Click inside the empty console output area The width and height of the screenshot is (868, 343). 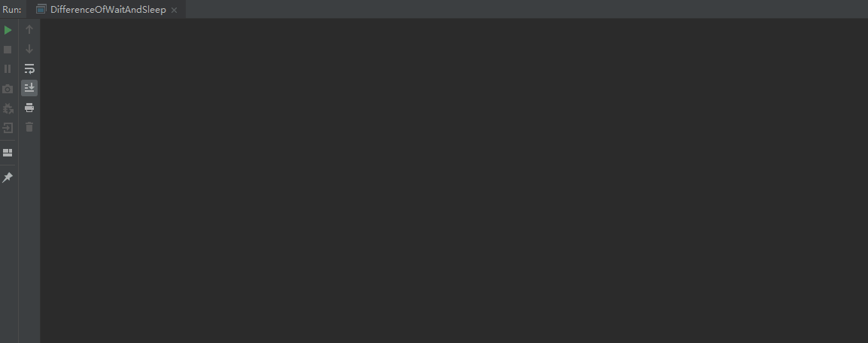454,181
